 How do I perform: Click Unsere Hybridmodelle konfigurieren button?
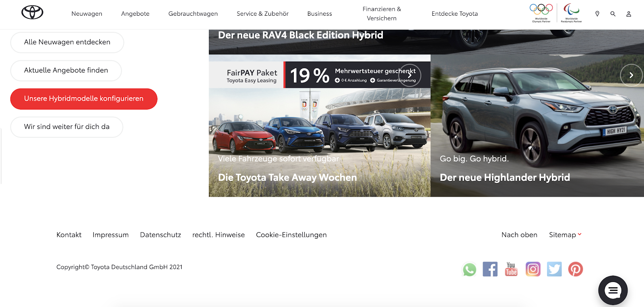(84, 99)
